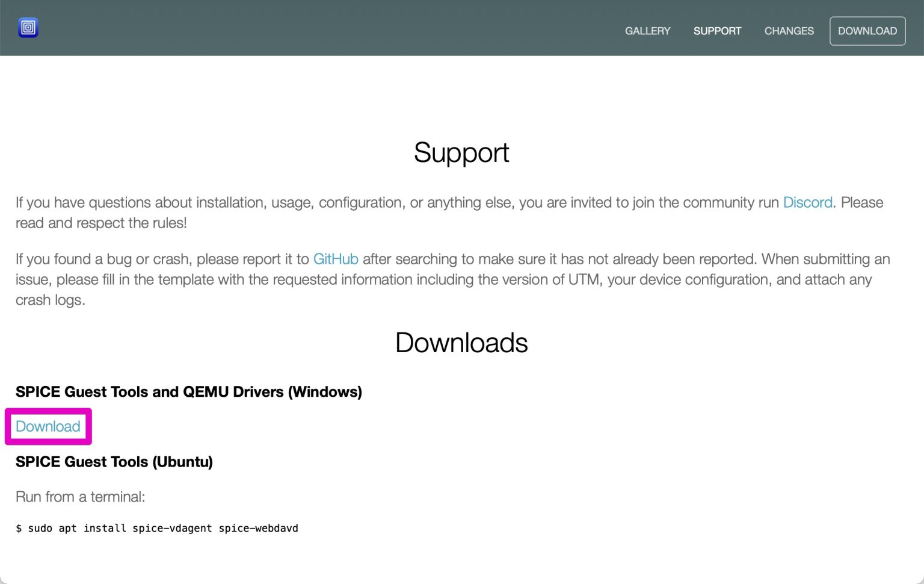The width and height of the screenshot is (924, 584).
Task: Click the 'crash logs.' text
Action: click(x=51, y=300)
